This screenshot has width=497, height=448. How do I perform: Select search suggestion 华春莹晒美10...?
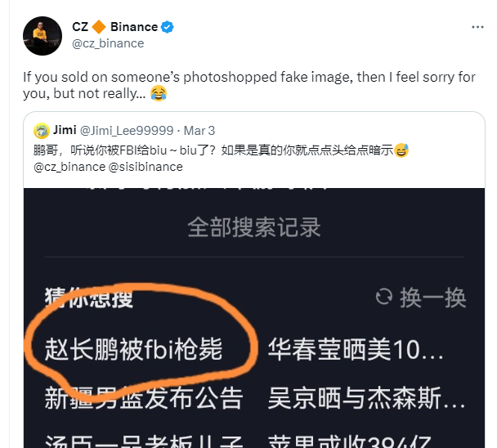tap(356, 349)
